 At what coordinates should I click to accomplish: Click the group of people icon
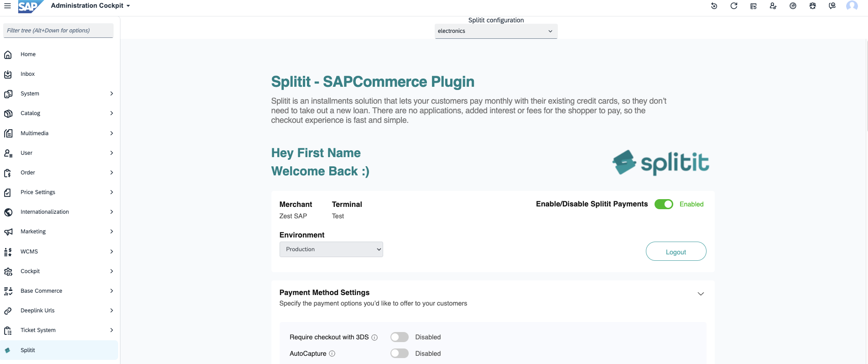coord(813,6)
